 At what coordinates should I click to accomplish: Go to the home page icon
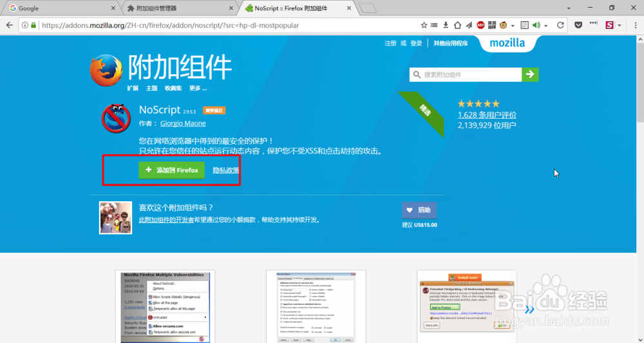click(457, 26)
